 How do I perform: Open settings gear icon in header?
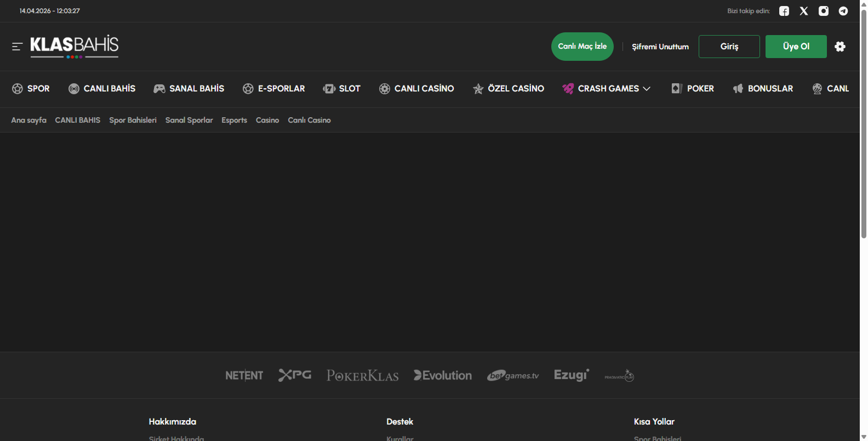(x=840, y=47)
